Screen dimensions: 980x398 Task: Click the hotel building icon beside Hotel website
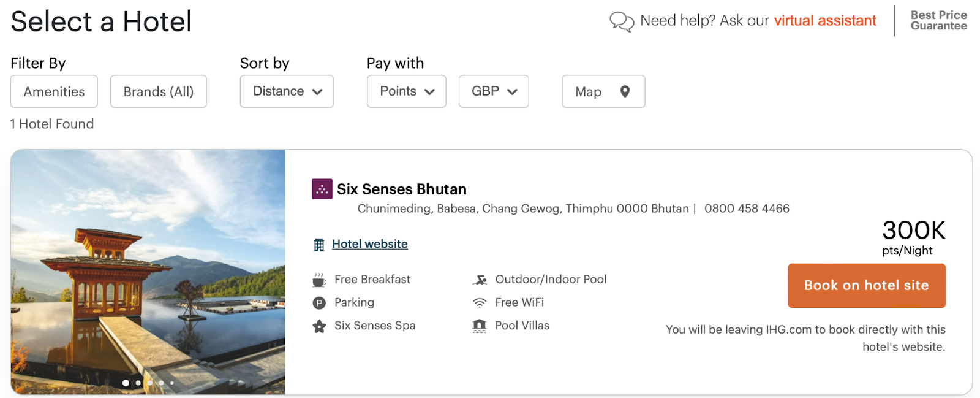click(319, 245)
